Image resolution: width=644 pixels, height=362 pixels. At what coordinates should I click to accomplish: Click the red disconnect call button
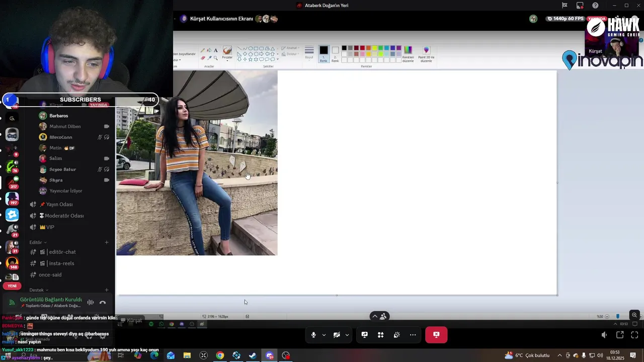pyautogui.click(x=436, y=335)
